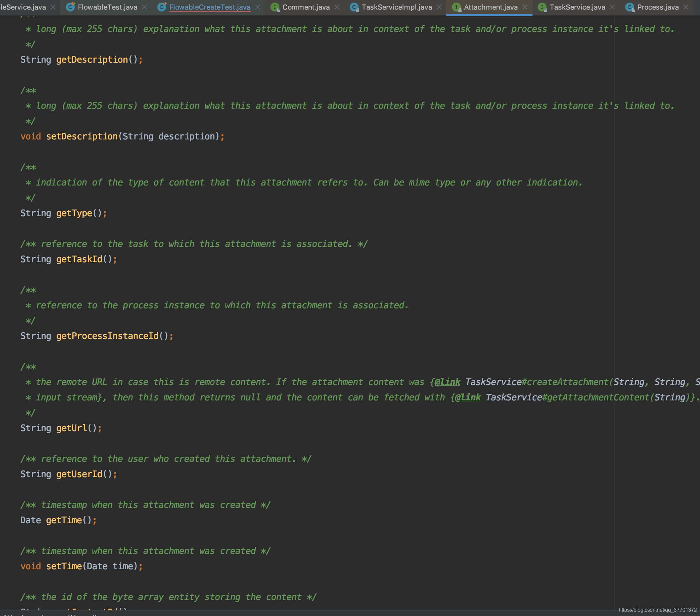The height and width of the screenshot is (616, 700).
Task: Click the FlowableTest.java class file icon
Action: [x=71, y=7]
